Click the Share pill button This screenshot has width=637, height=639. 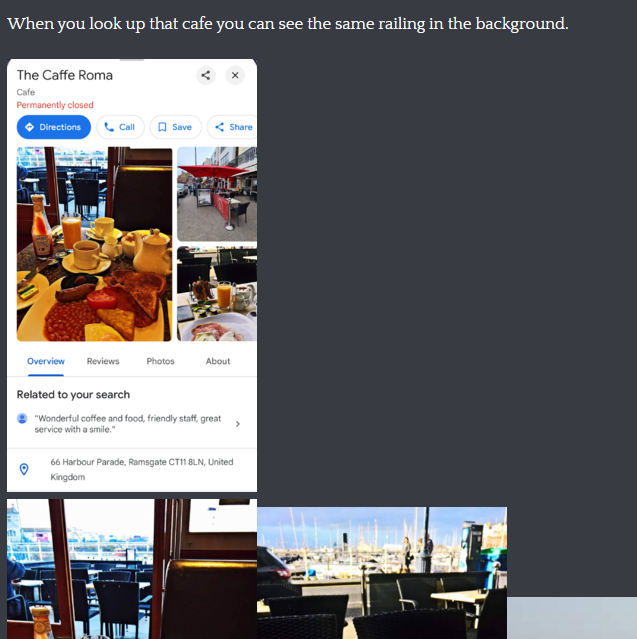(x=232, y=127)
